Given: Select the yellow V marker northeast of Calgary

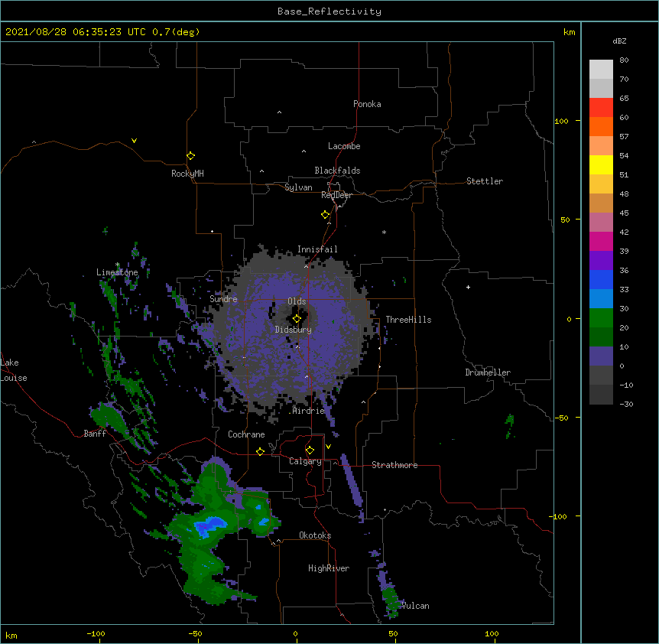Looking at the screenshot, I should coord(328,447).
